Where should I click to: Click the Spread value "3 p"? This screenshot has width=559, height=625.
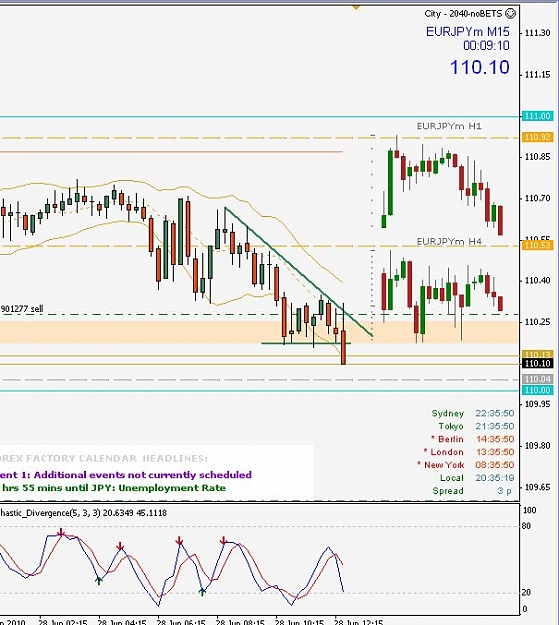pyautogui.click(x=504, y=491)
